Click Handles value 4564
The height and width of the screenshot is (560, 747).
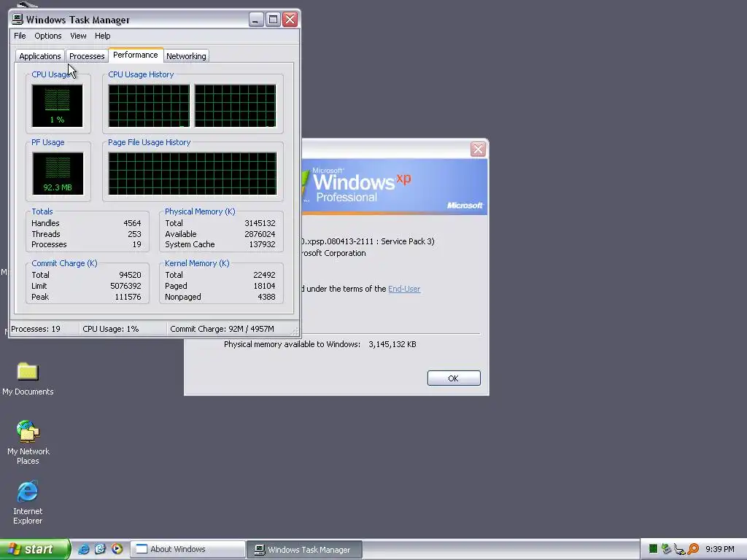click(132, 223)
